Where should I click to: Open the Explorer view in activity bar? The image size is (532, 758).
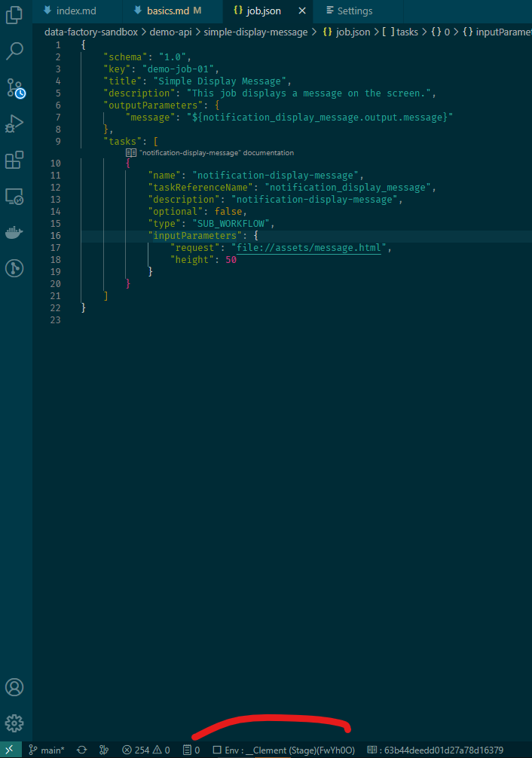[14, 16]
